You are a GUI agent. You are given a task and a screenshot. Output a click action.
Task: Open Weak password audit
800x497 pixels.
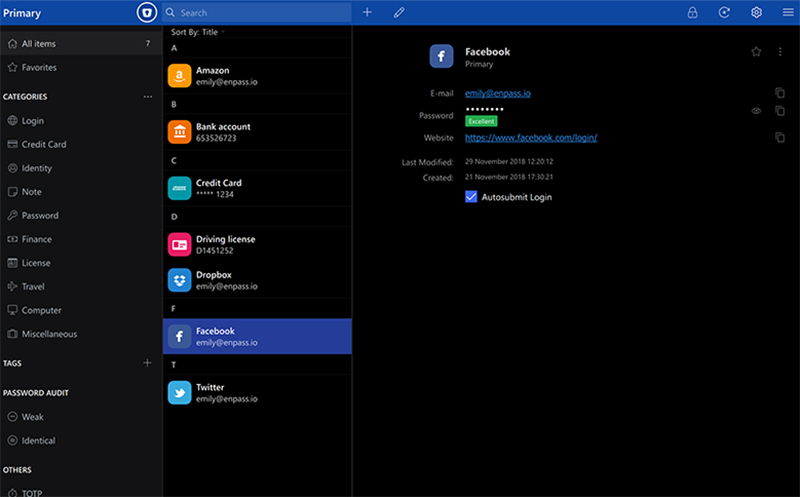81,417
